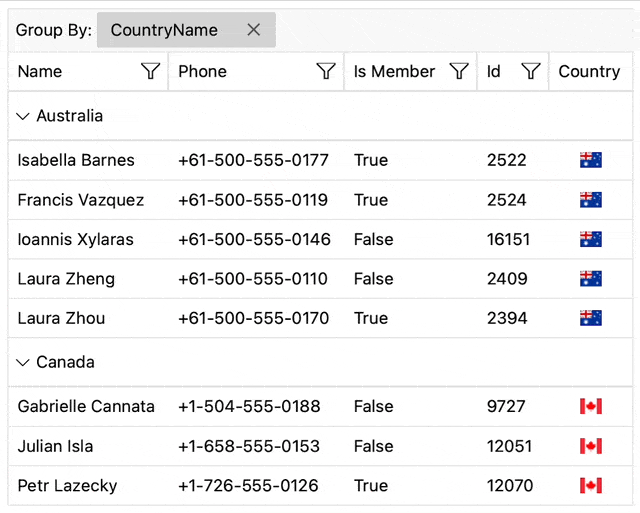This screenshot has width=640, height=513.
Task: Open the Is Member column filter
Action: click(459, 71)
